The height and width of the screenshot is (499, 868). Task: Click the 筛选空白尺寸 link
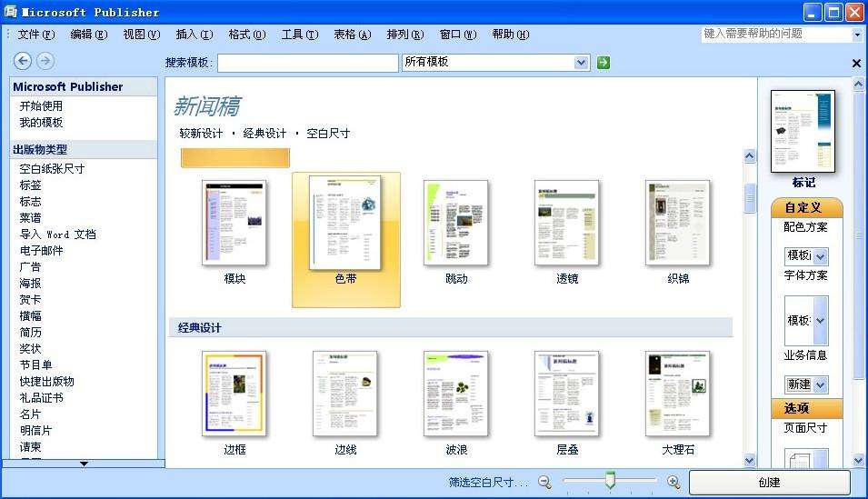click(x=488, y=483)
